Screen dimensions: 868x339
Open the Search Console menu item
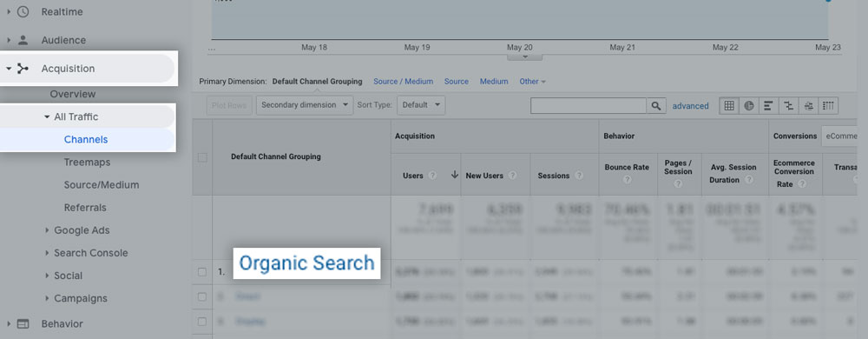point(91,253)
